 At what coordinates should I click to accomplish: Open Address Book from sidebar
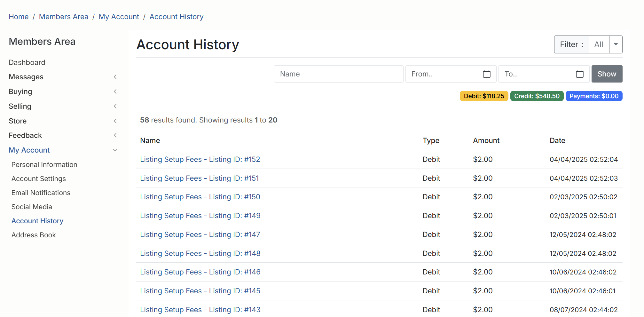click(x=34, y=235)
